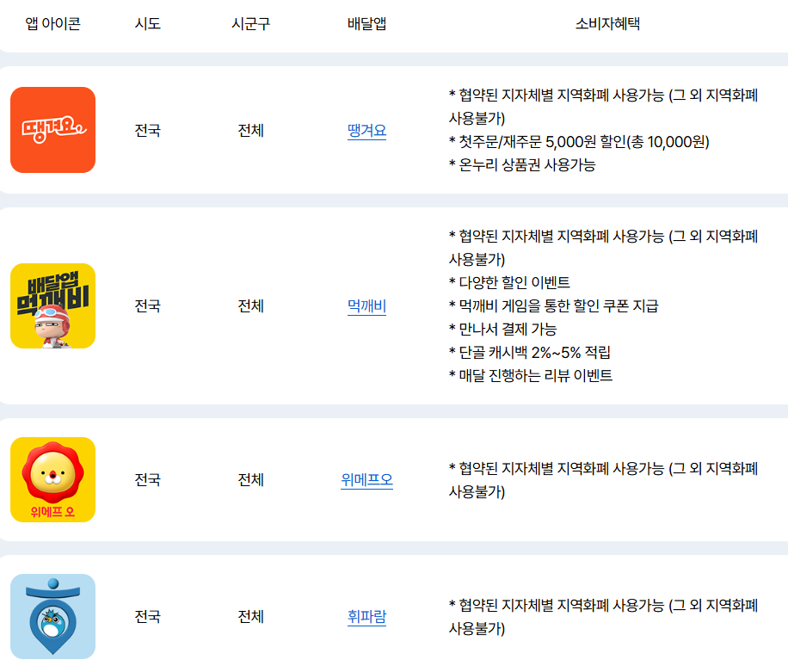The image size is (788, 672).
Task: Select 전체 cell in the 먹깨비 row
Action: tap(251, 305)
